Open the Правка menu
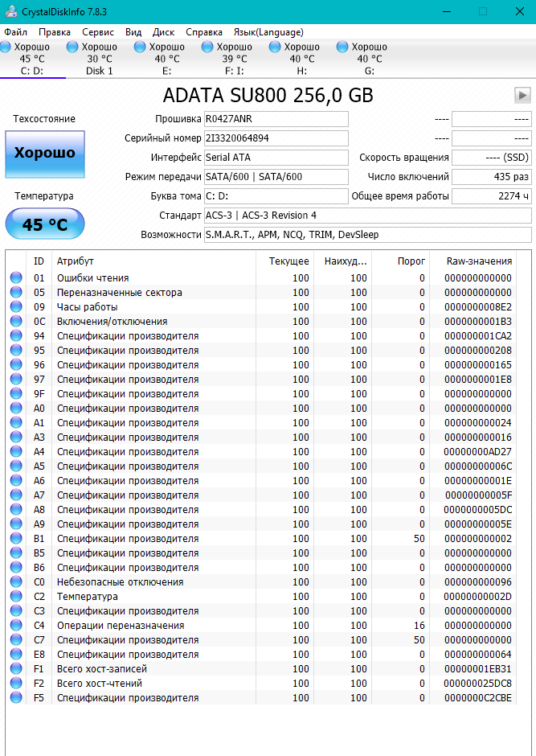Viewport: 536px width, 756px height. coord(55,32)
